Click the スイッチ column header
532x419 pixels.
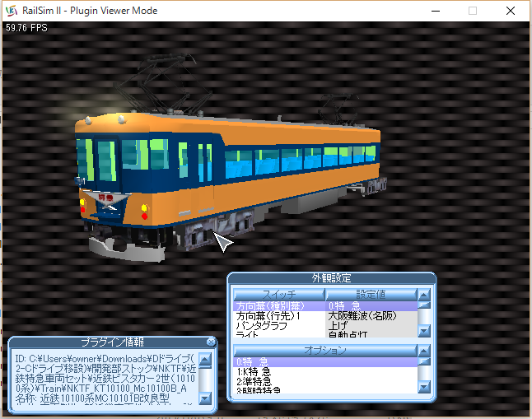point(279,295)
